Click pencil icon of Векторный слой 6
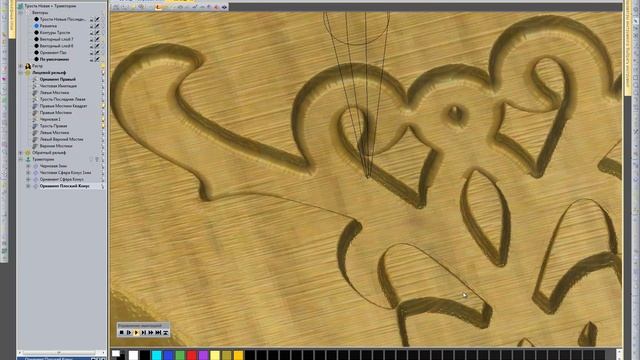 coord(97,46)
